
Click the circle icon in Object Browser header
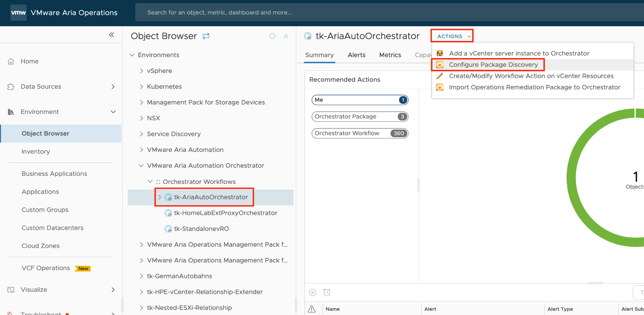tap(272, 36)
